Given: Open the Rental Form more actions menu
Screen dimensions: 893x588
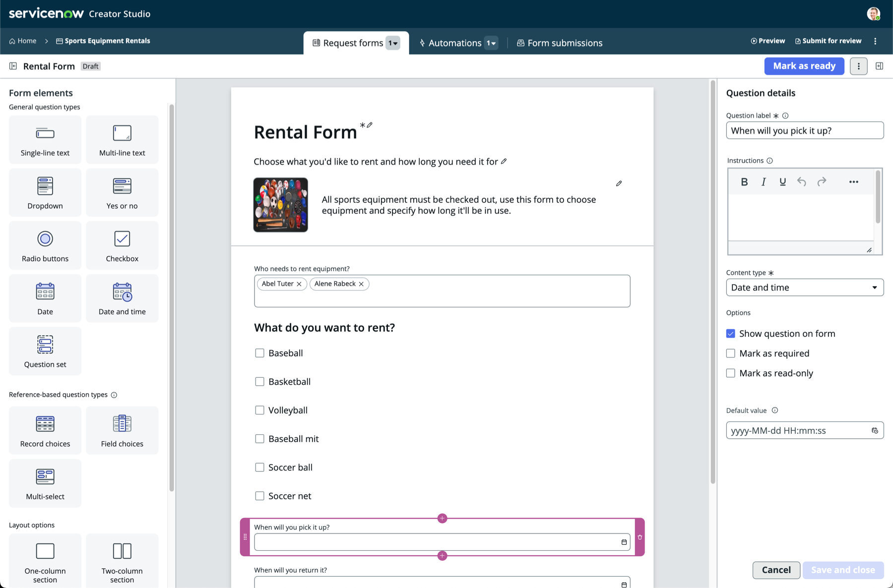Looking at the screenshot, I should pyautogui.click(x=859, y=66).
